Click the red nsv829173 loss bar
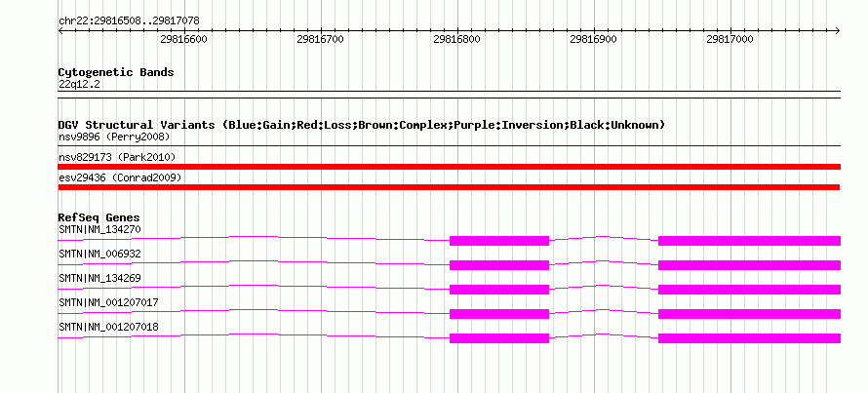This screenshot has width=868, height=393. (450, 167)
